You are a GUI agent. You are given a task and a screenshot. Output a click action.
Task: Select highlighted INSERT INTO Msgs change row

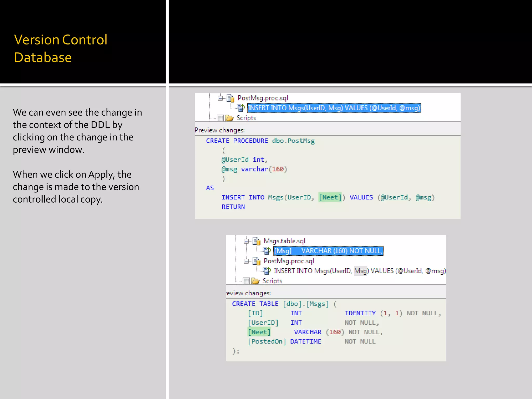pyautogui.click(x=334, y=108)
